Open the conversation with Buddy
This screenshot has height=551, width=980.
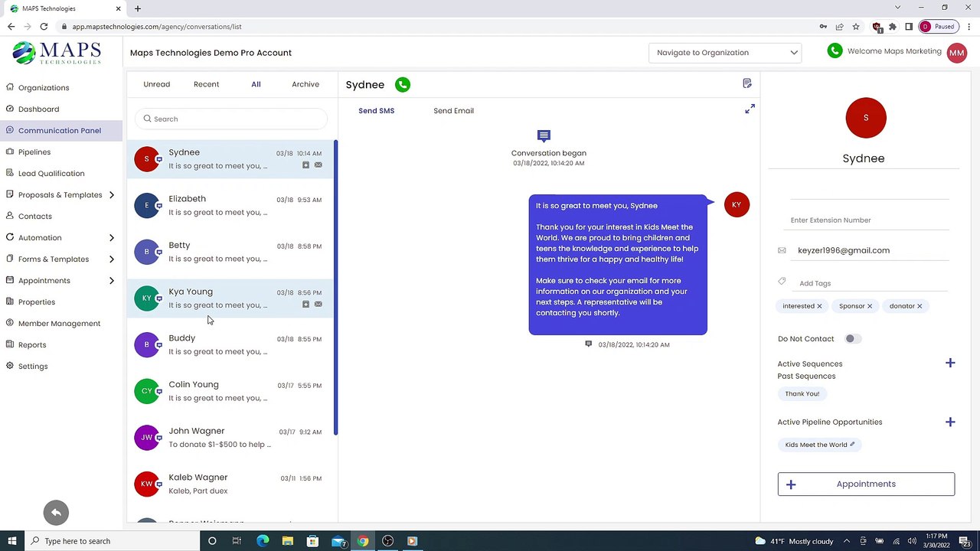pyautogui.click(x=230, y=345)
